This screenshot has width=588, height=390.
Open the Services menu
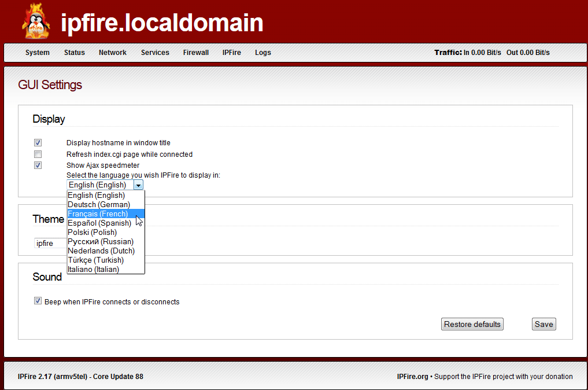[155, 53]
